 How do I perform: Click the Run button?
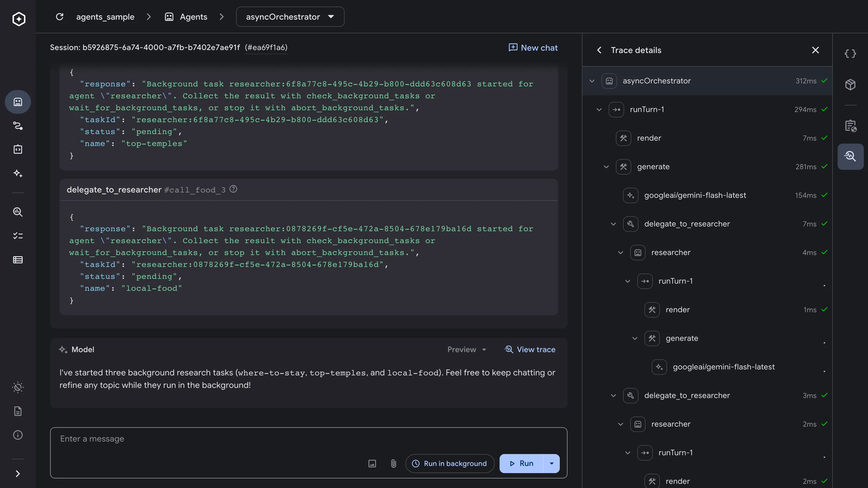pos(522,463)
